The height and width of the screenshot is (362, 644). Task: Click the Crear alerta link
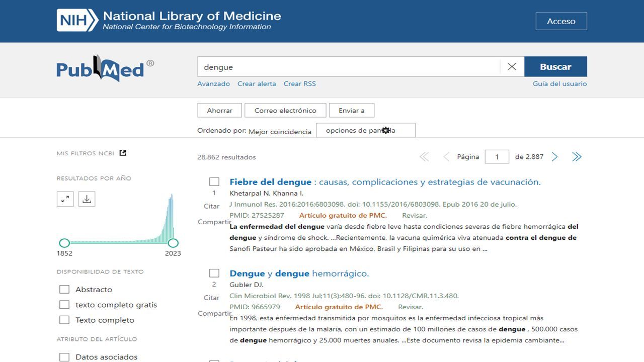(x=257, y=84)
